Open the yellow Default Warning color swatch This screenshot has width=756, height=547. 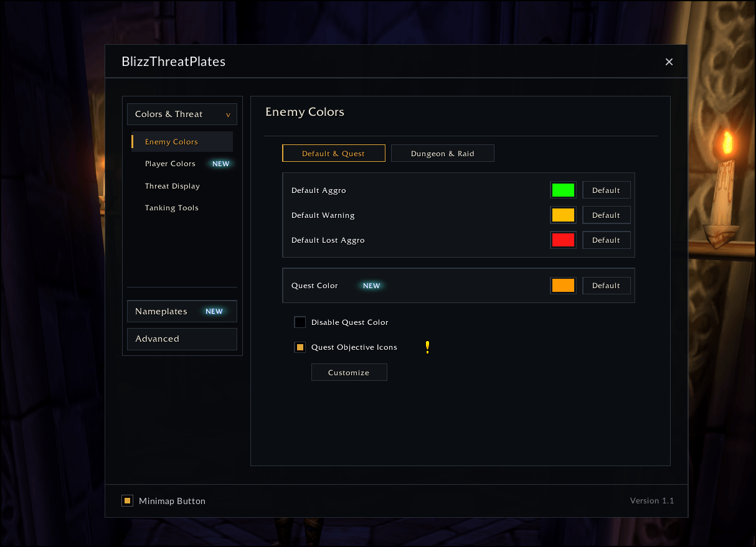(x=563, y=215)
